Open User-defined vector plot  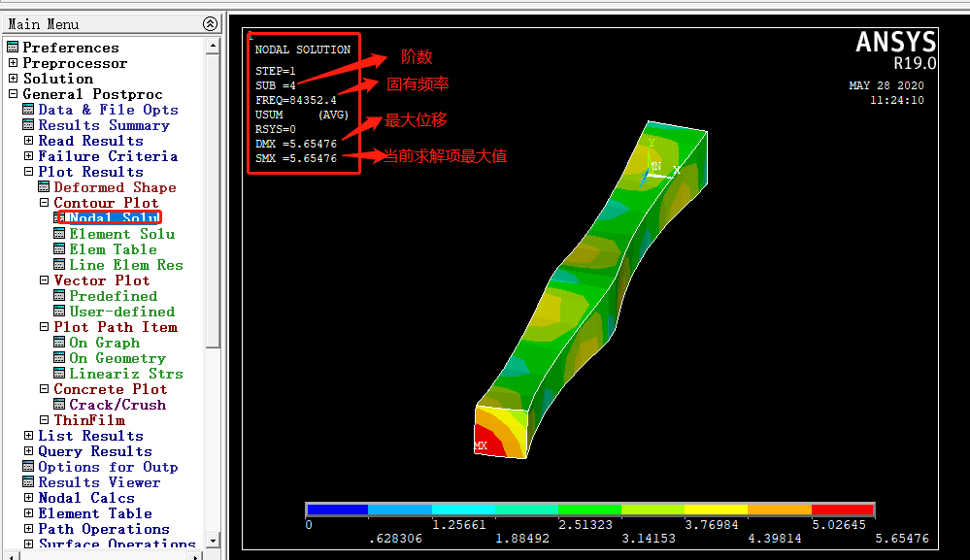coord(122,312)
